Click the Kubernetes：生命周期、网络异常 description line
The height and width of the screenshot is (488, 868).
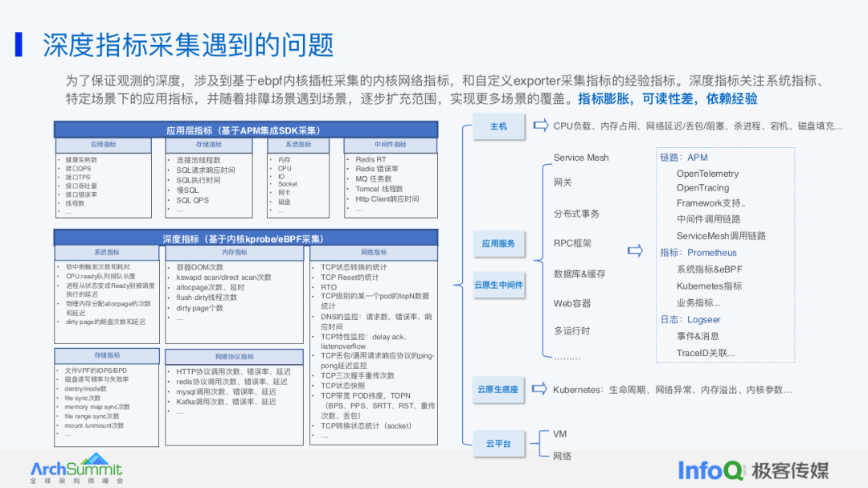pyautogui.click(x=672, y=389)
